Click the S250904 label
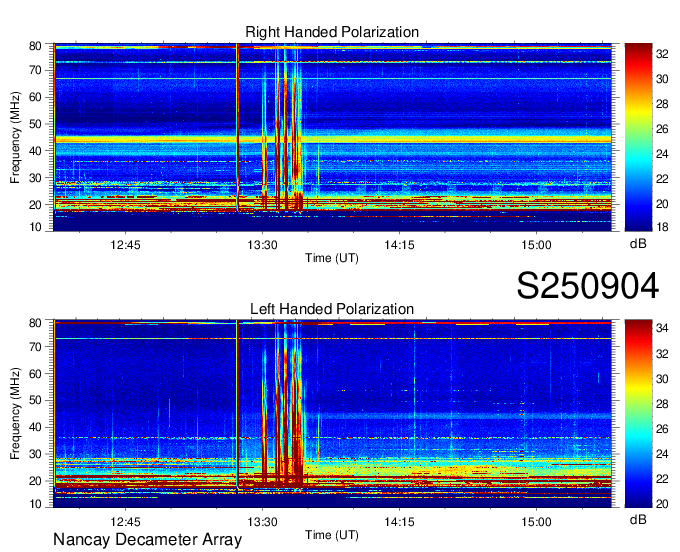680x552 pixels. [588, 286]
